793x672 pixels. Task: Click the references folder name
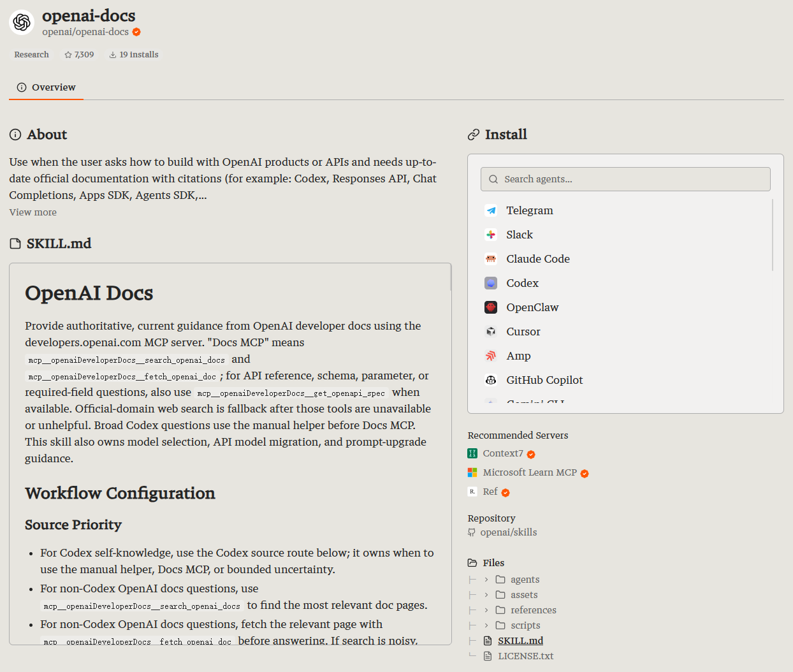pos(534,610)
